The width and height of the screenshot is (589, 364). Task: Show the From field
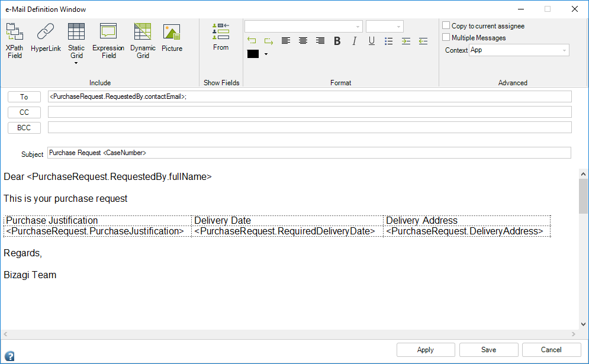(x=220, y=37)
